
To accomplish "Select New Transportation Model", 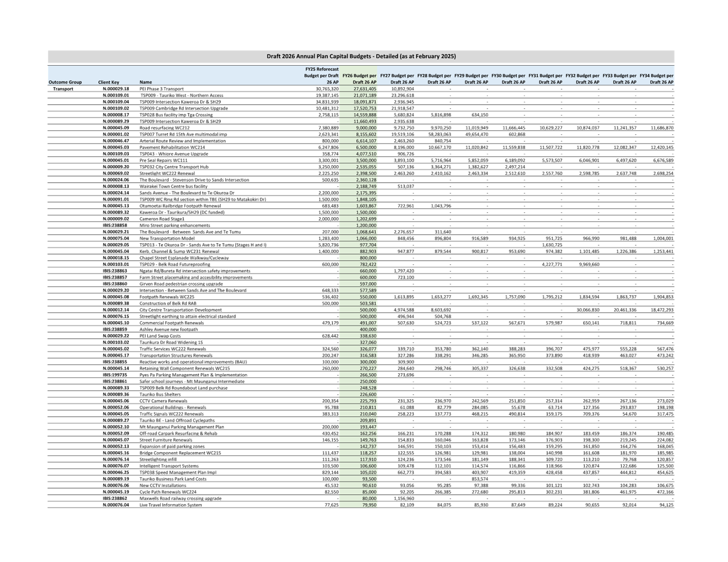I will coord(167,238).
